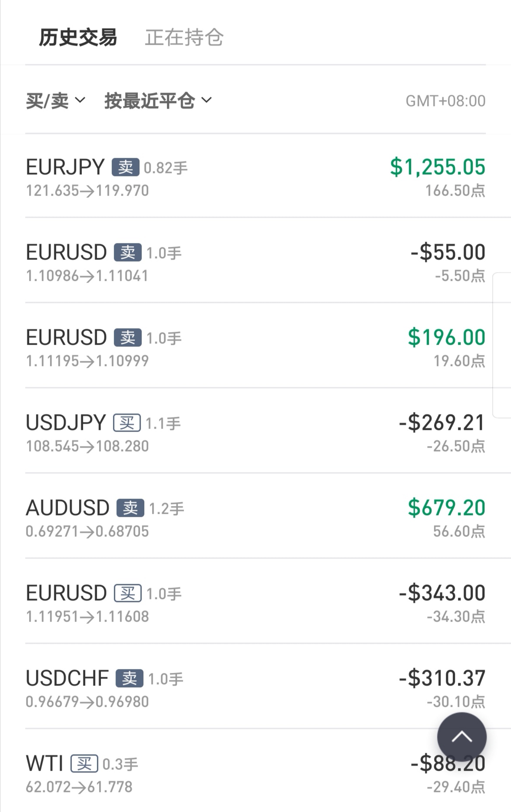Open the EURJPY trade with $1,255.05 profit

tap(255, 176)
